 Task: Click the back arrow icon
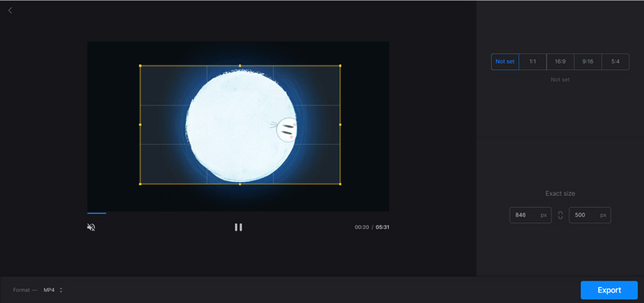point(10,10)
